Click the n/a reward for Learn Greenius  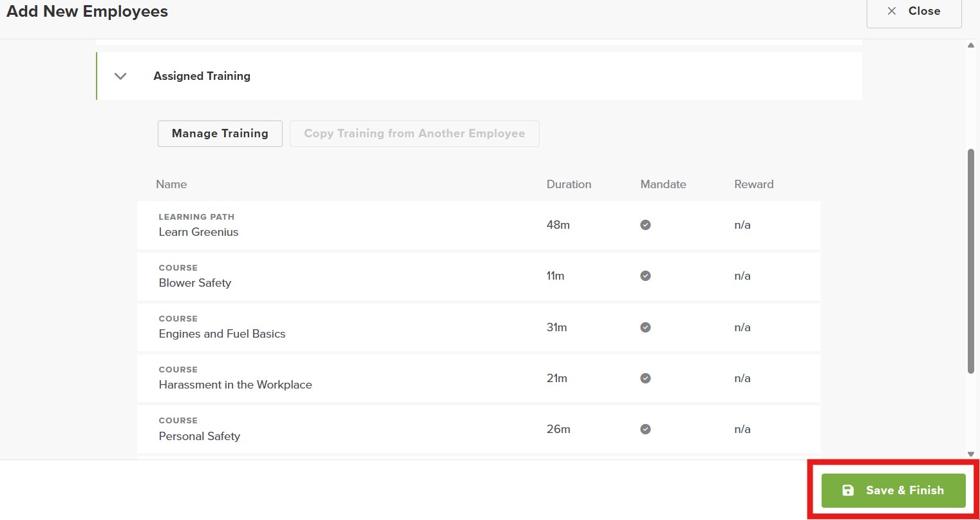point(742,225)
